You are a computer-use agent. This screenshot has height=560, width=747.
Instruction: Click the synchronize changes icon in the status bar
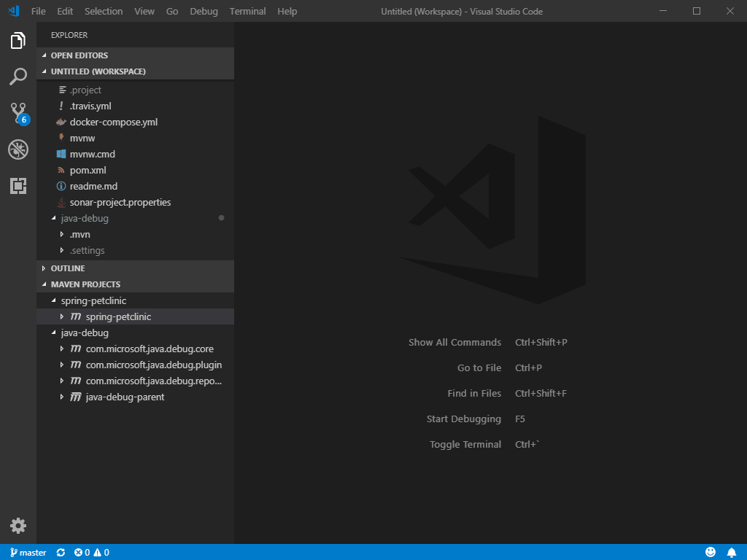click(x=61, y=552)
